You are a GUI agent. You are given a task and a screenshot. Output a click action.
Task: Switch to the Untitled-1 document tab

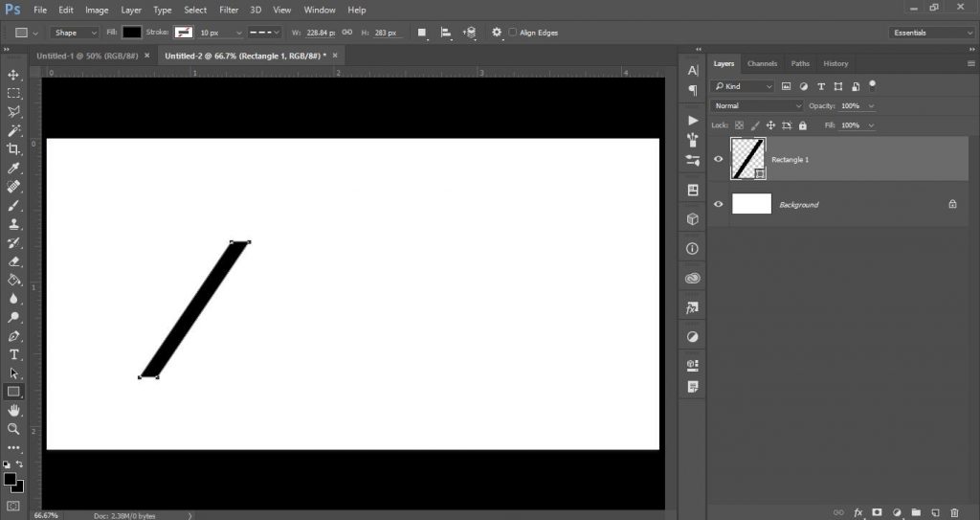pos(88,56)
